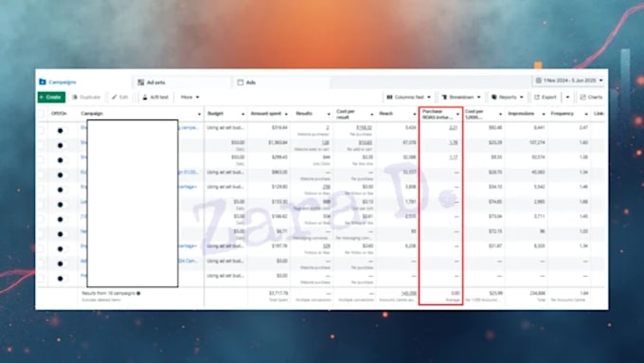Switch to the Ad sets tab
The width and height of the screenshot is (644, 363).
click(152, 82)
